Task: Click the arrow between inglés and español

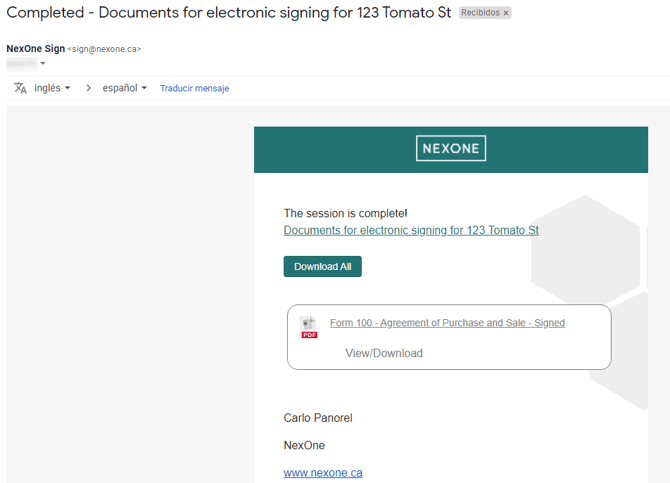Action: 88,88
